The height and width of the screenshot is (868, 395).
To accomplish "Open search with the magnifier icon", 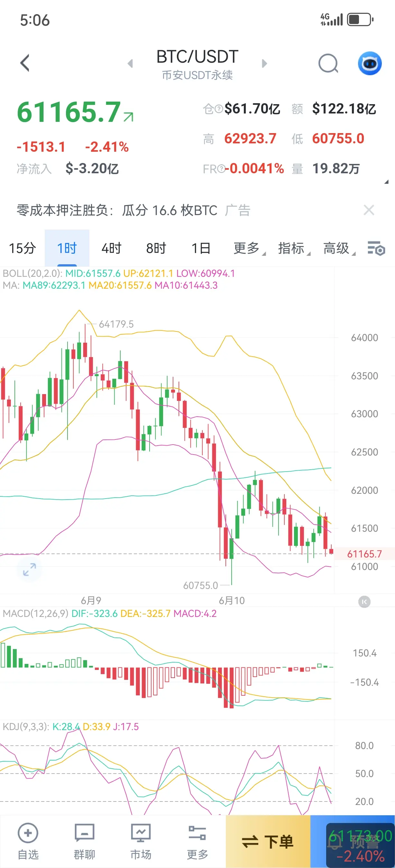I will [x=328, y=63].
